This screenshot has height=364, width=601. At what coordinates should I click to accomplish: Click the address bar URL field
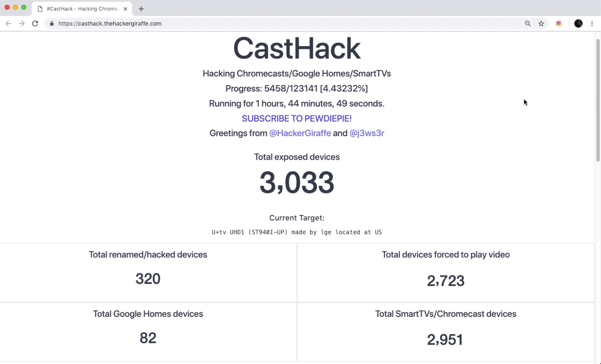[283, 24]
